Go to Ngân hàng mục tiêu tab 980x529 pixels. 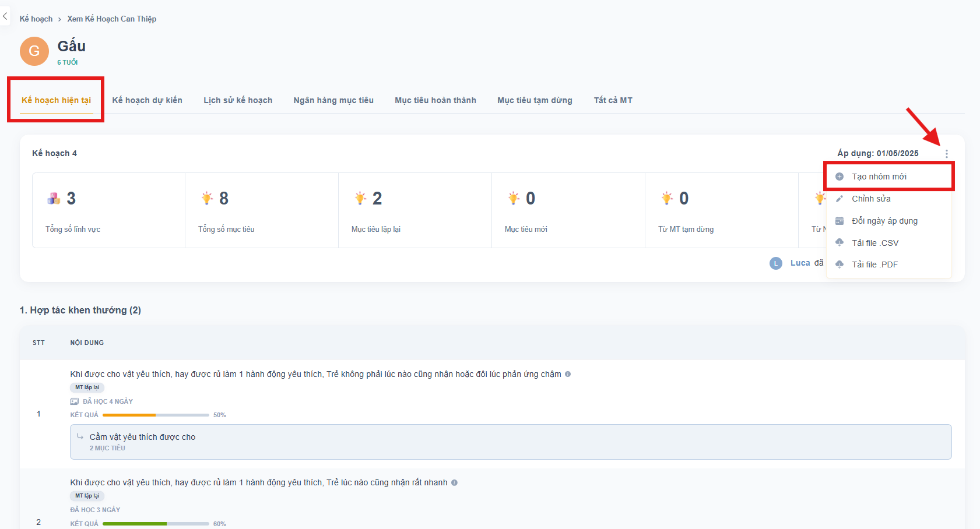(333, 100)
